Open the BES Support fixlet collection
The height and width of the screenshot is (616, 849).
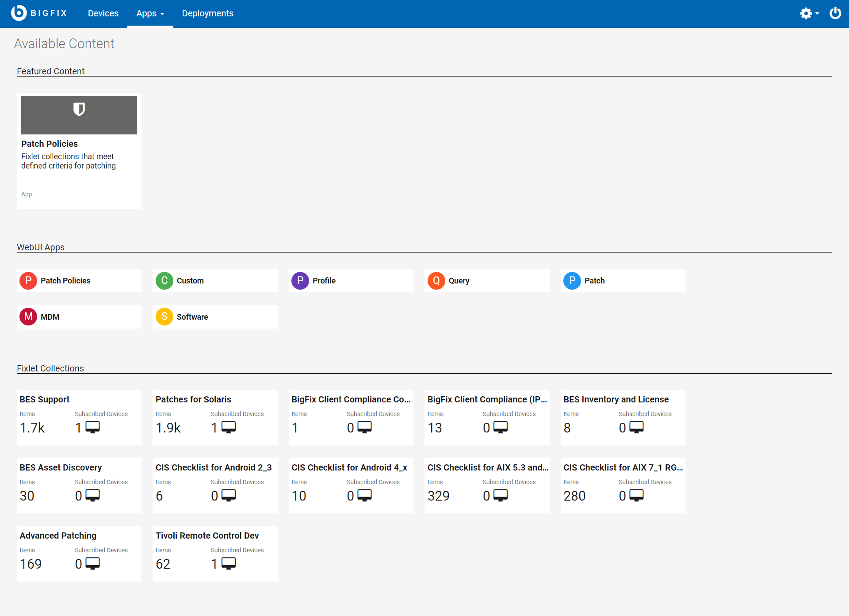(79, 417)
